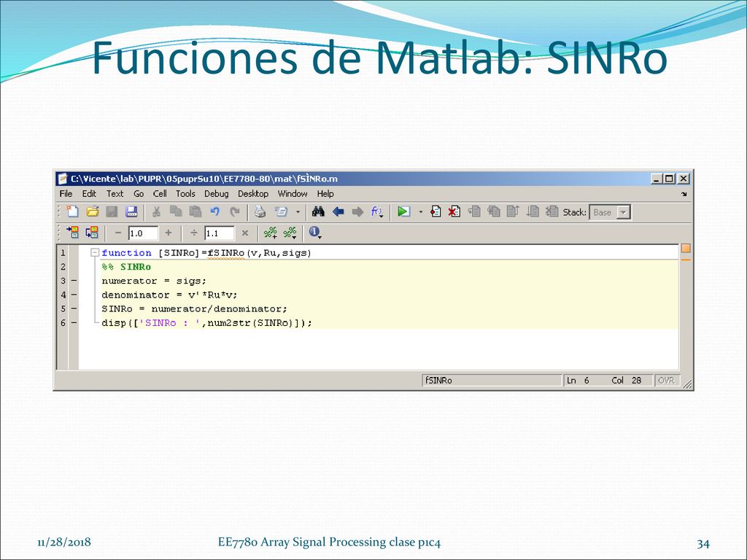This screenshot has height=560, width=747.
Task: Open the Stack Base dropdown
Action: pyautogui.click(x=623, y=212)
